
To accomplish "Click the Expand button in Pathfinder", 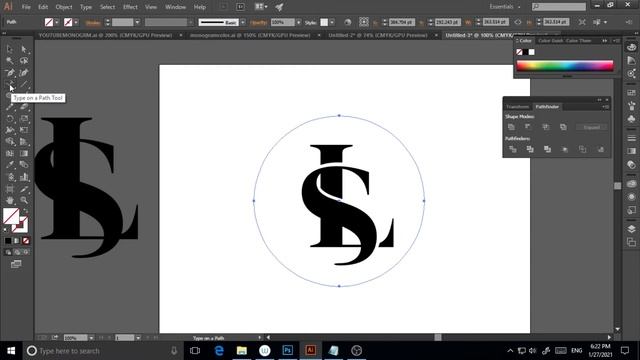I will point(591,127).
